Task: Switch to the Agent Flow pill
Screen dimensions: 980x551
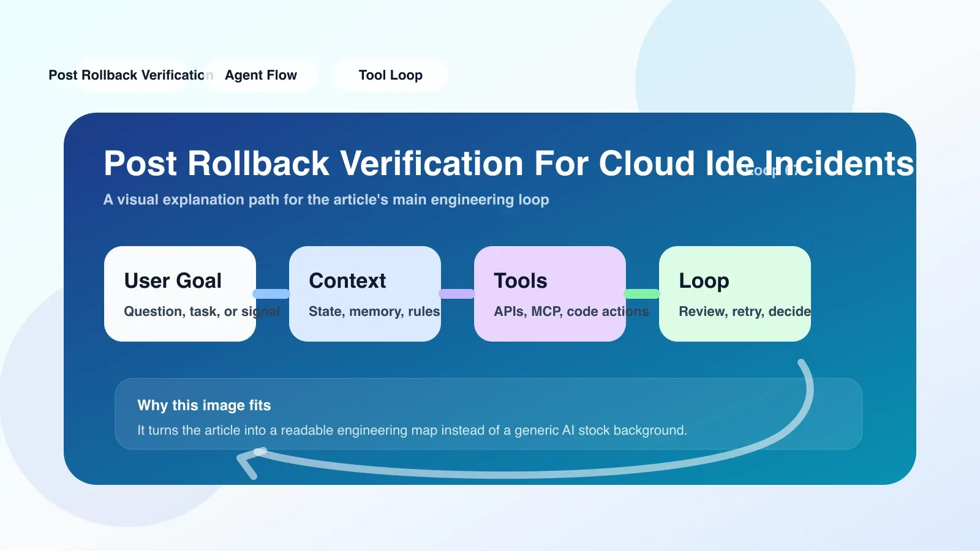Action: [x=261, y=75]
